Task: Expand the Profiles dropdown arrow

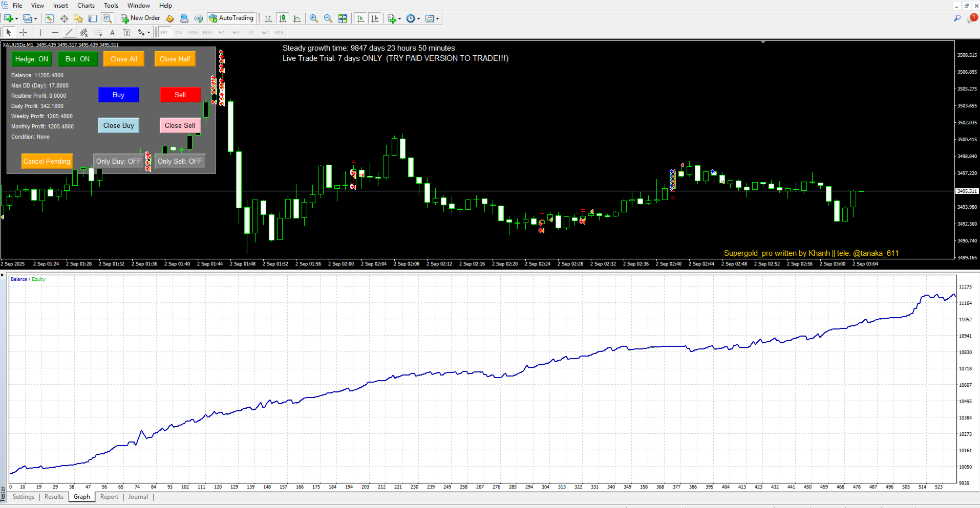Action: point(36,18)
